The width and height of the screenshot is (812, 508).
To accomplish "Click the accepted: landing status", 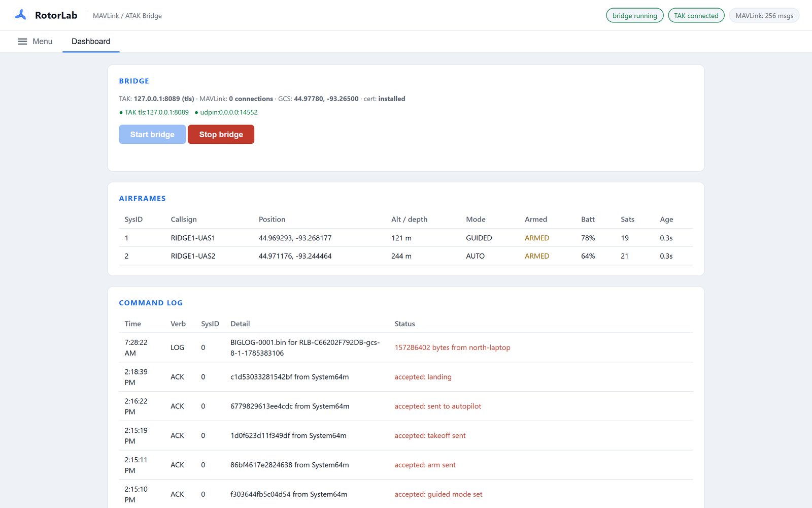I will tap(423, 377).
